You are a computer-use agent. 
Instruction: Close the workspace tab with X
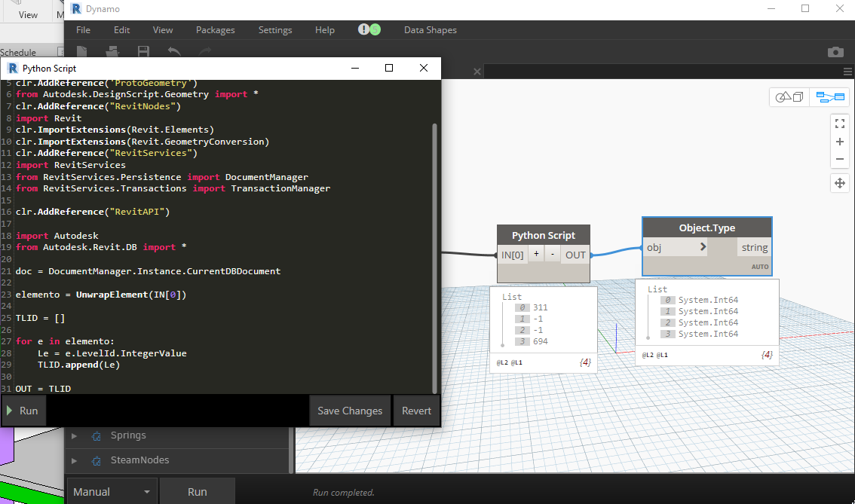[x=477, y=72]
